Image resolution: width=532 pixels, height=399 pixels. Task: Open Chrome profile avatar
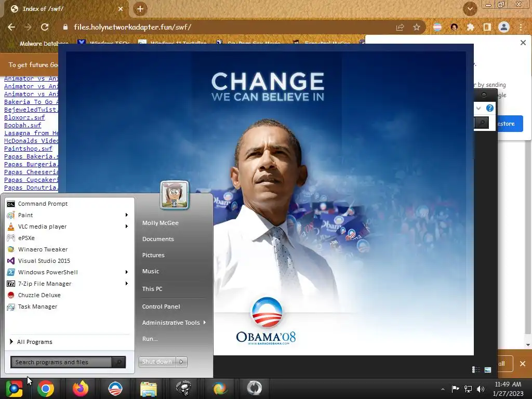504,27
